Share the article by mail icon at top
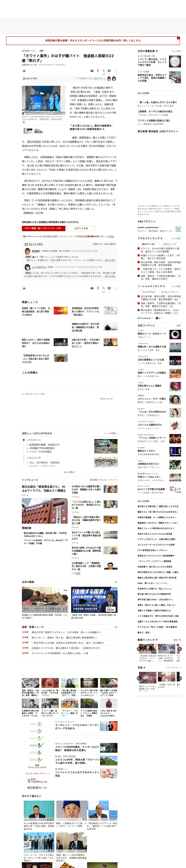The width and height of the screenshot is (186, 868). [92, 71]
